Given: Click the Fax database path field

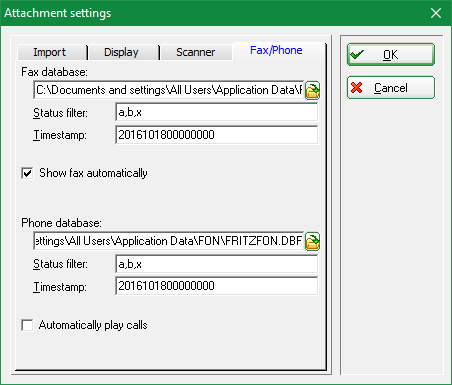Looking at the screenshot, I should pyautogui.click(x=169, y=90).
